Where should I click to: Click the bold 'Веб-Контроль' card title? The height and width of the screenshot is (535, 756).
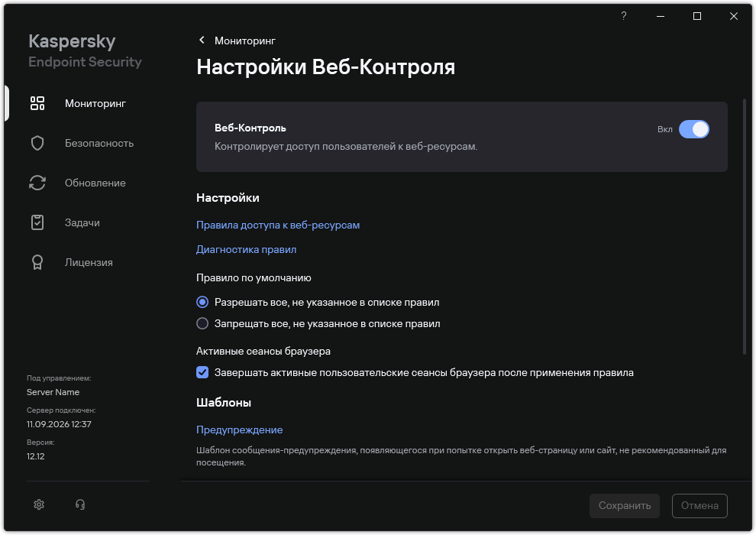[x=250, y=128]
